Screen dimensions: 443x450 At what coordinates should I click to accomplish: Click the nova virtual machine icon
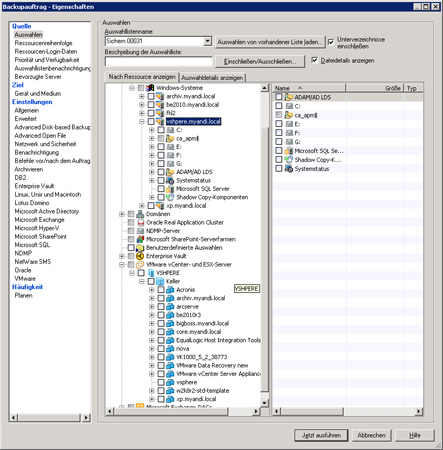click(x=170, y=349)
